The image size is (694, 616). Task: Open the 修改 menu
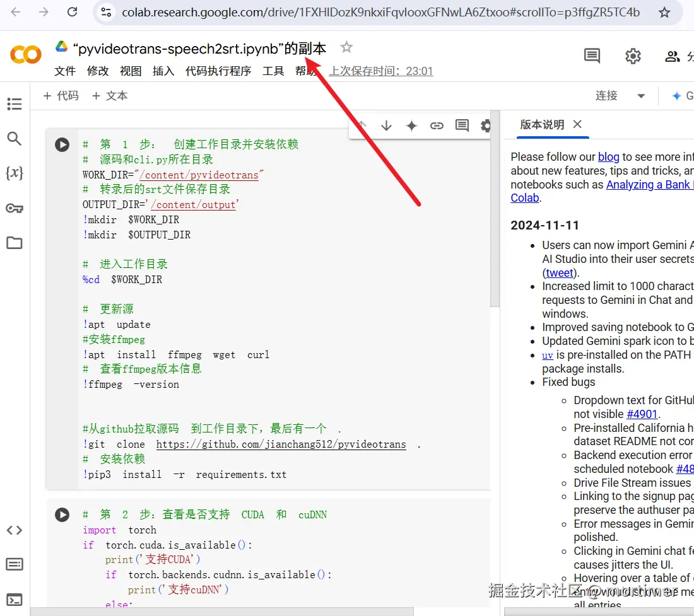[x=98, y=71]
